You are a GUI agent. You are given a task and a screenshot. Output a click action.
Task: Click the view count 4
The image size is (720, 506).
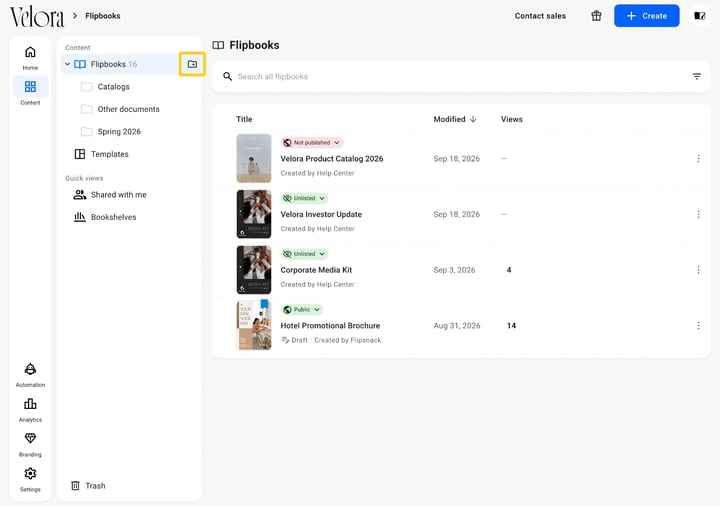click(509, 270)
